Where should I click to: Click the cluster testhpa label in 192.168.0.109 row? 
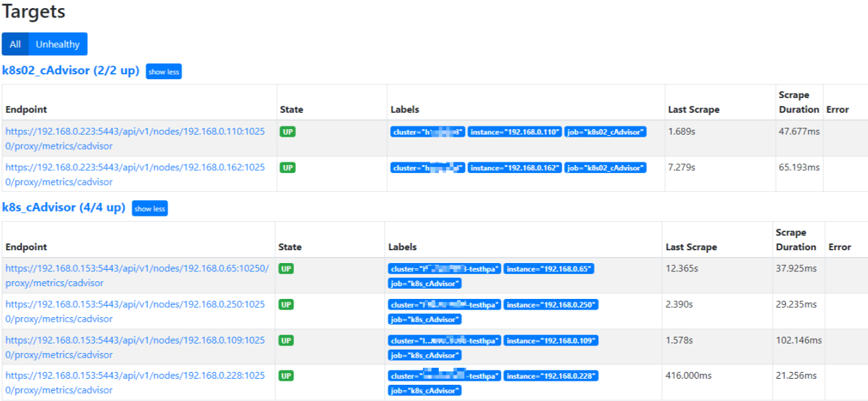[445, 341]
